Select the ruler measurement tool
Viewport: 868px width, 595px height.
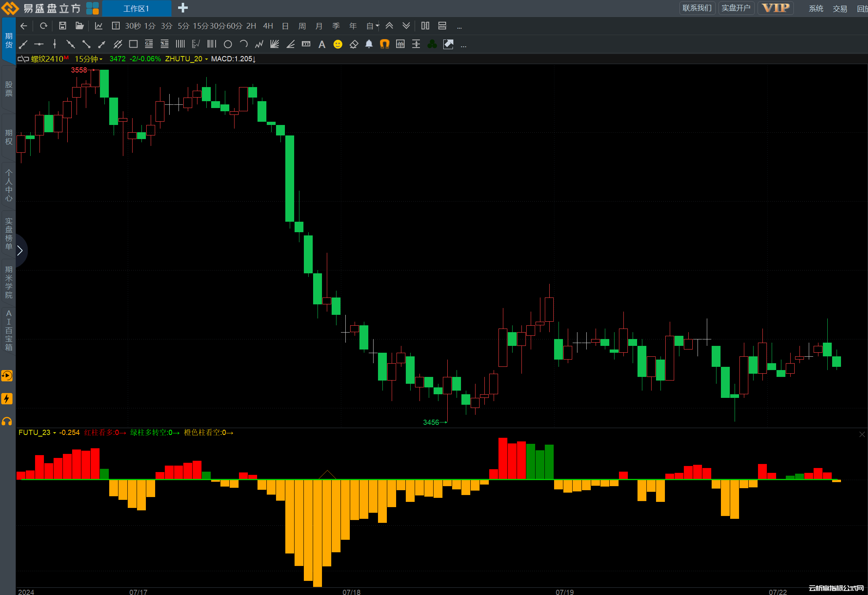coord(306,44)
